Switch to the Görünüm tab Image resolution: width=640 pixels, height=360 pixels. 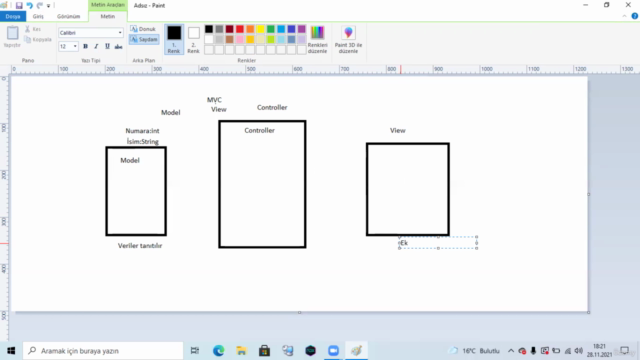[69, 16]
